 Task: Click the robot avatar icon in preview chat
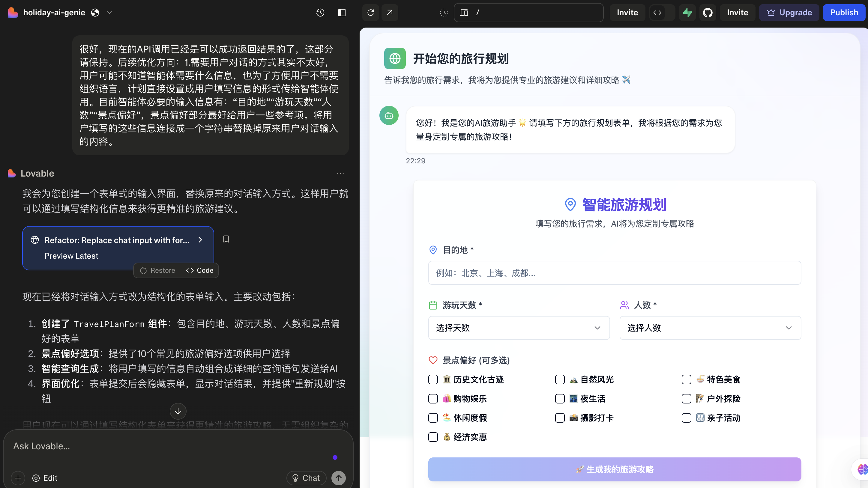click(x=389, y=115)
